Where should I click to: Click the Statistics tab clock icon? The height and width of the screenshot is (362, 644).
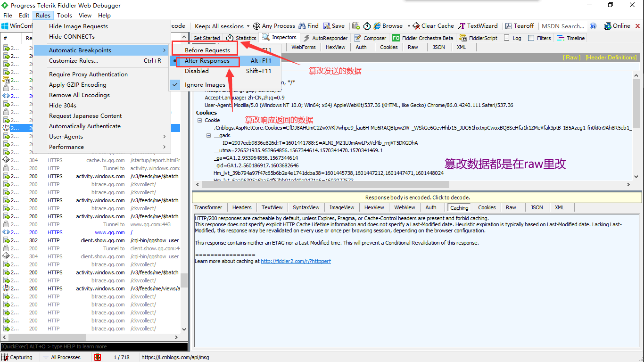[230, 38]
